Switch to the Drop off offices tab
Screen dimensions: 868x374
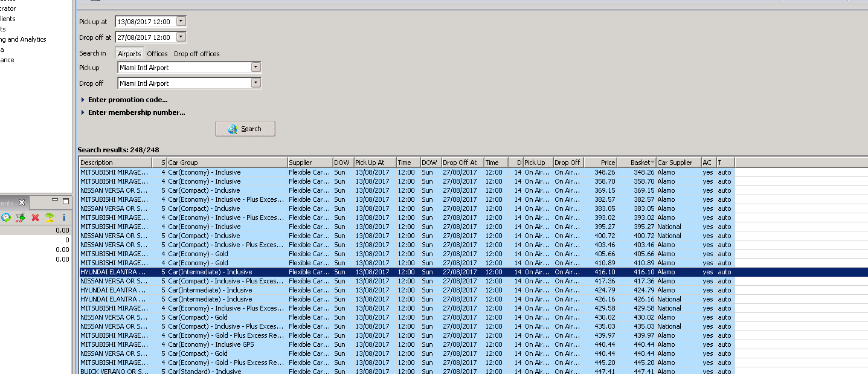(197, 54)
